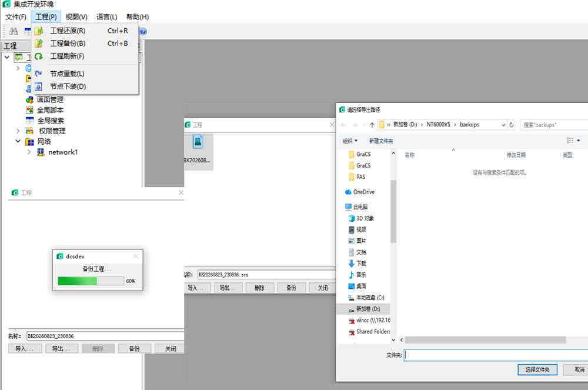588x390 pixels.
Task: Expand the network1 tree node
Action: 29,152
